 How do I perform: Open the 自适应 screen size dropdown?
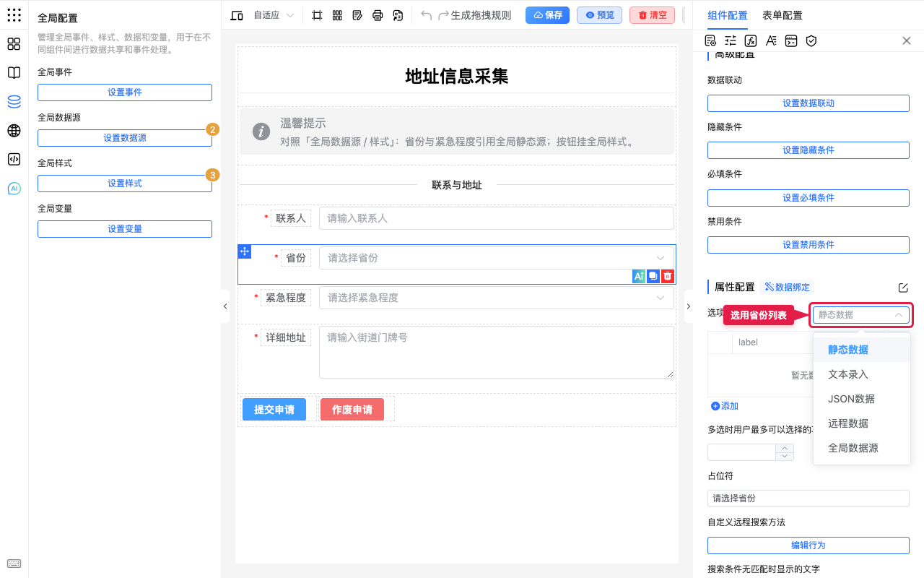coord(274,15)
